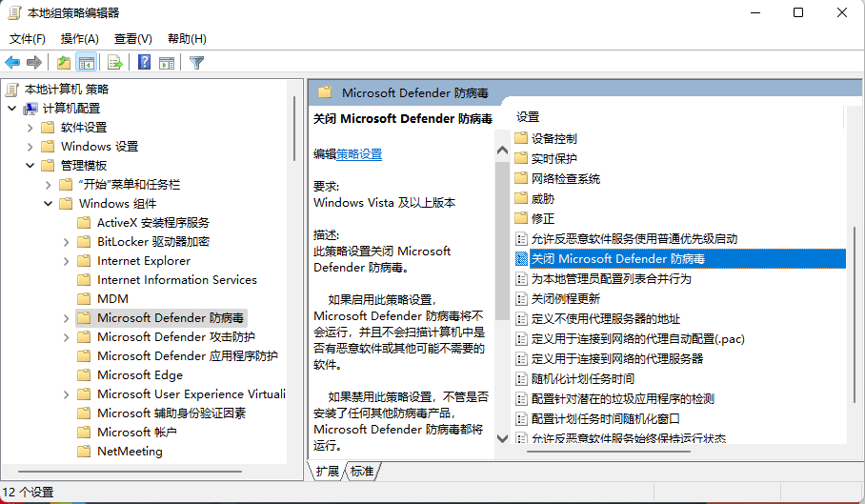
Task: Click the tree pane vertical scrollbar
Action: (294, 128)
